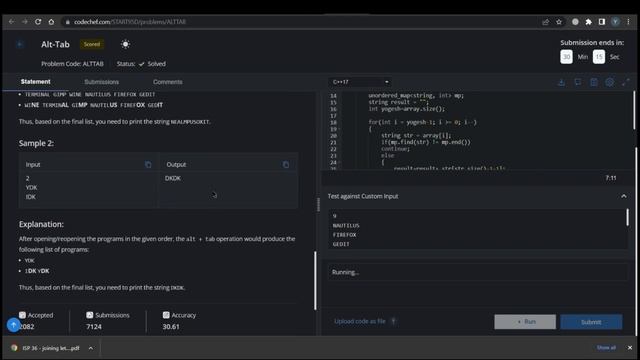Click code line 18 for loop
The width and height of the screenshot is (640, 360).
(422, 122)
